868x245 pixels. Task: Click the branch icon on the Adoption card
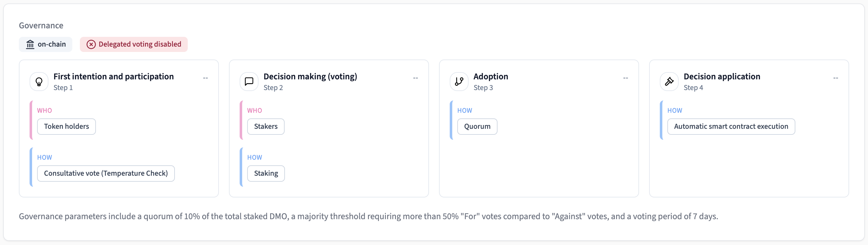coord(459,81)
